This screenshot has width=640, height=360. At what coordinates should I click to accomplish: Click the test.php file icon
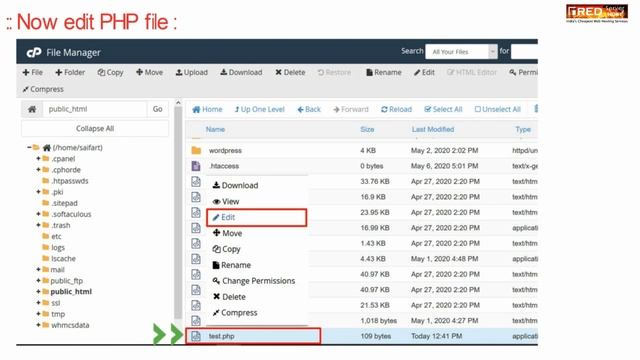coord(196,336)
